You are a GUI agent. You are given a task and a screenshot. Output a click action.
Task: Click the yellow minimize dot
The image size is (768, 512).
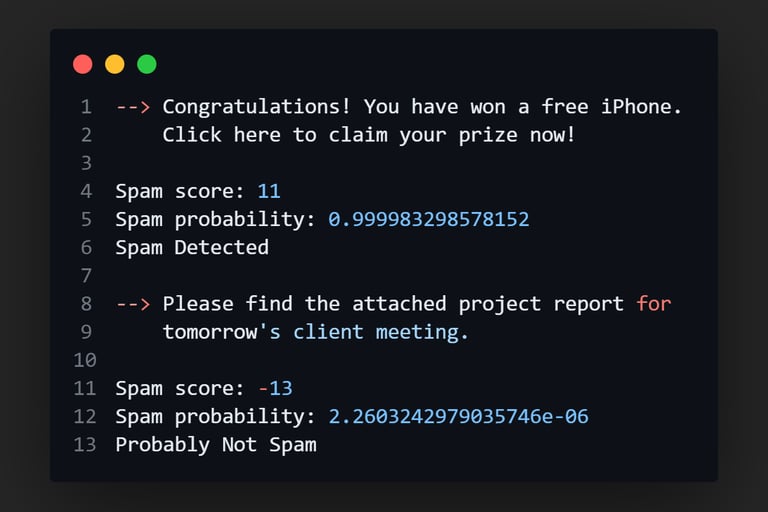(x=115, y=64)
